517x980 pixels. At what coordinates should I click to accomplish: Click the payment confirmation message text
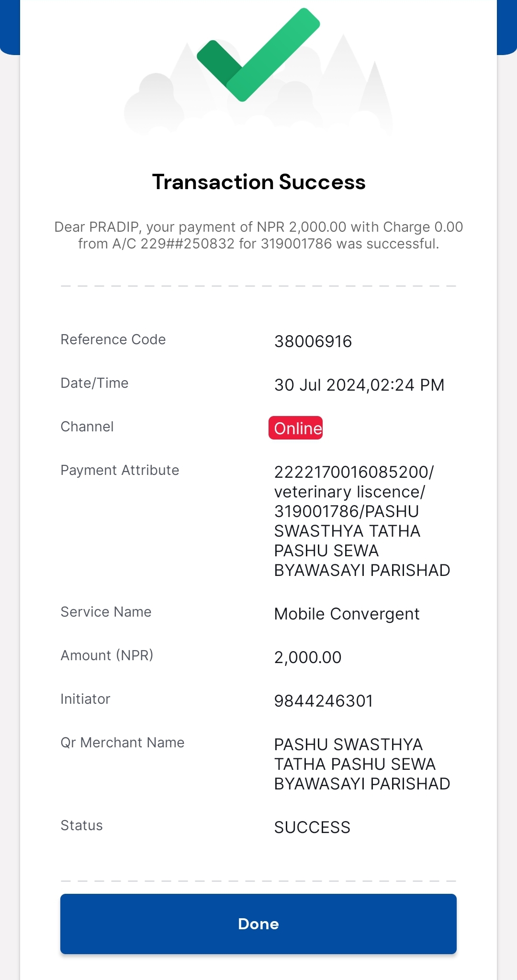(x=258, y=235)
